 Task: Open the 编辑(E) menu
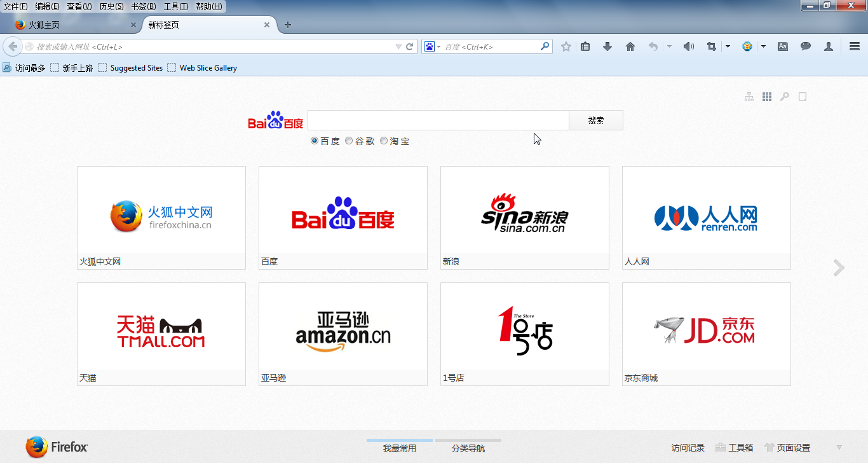(x=48, y=6)
